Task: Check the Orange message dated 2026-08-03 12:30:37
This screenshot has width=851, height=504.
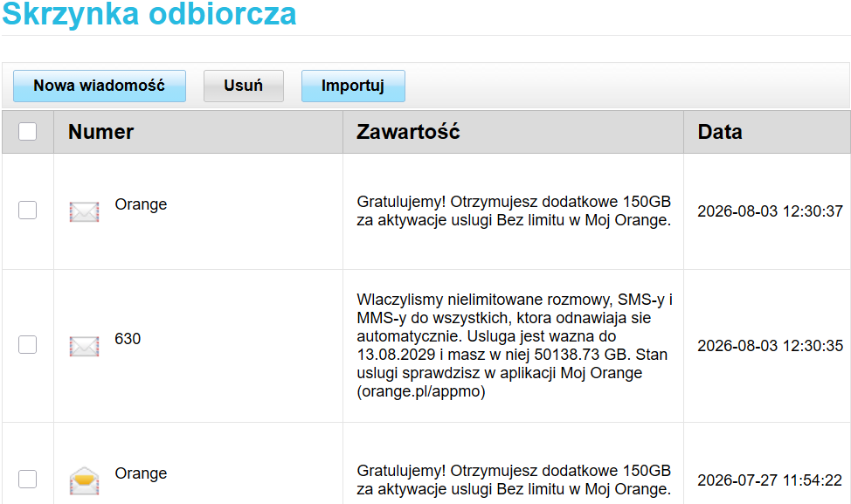Action: [28, 210]
